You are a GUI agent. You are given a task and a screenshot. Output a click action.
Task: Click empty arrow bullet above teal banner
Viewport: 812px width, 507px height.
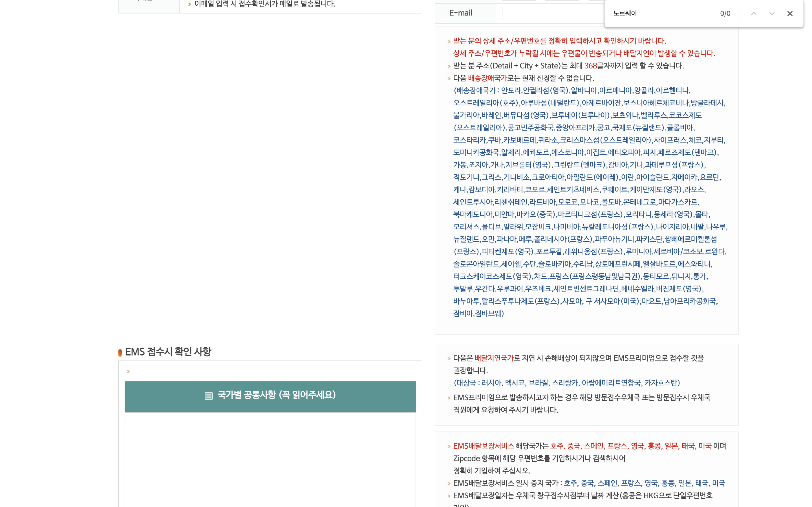(x=128, y=372)
